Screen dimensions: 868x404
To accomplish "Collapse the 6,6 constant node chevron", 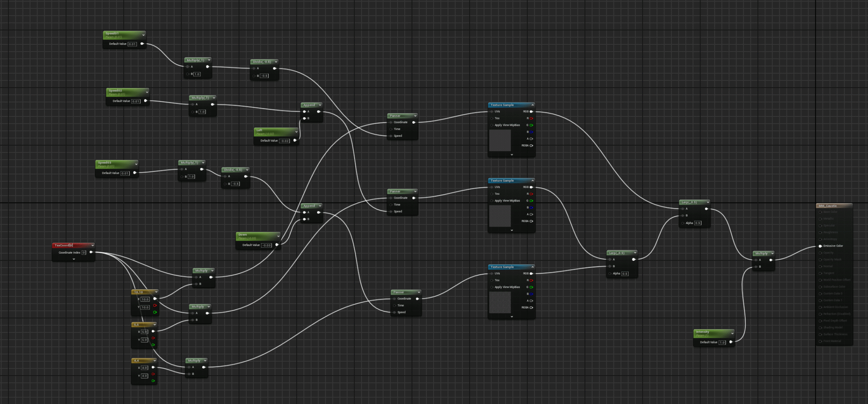I will (x=155, y=325).
